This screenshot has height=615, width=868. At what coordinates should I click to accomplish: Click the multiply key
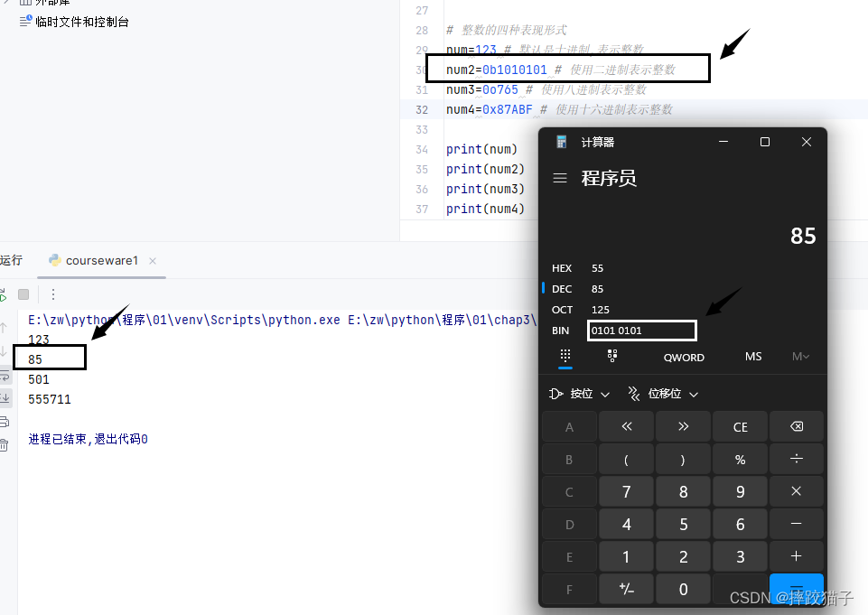pyautogui.click(x=797, y=491)
